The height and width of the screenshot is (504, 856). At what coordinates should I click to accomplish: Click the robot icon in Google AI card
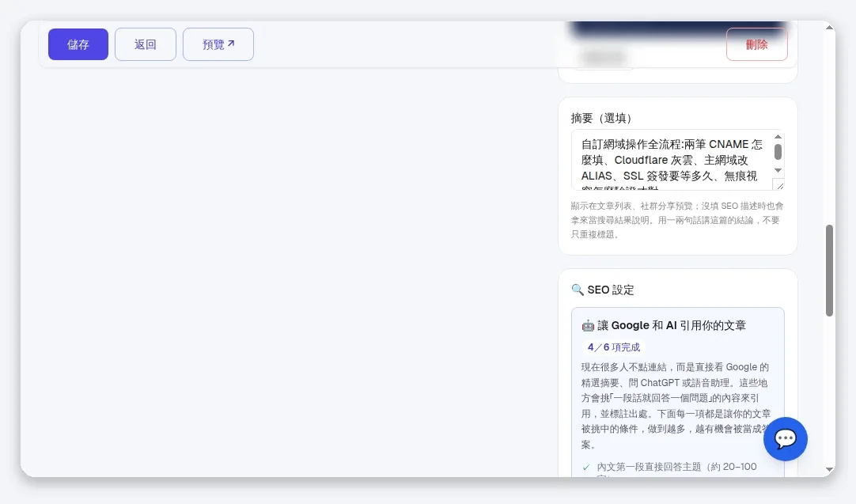tap(587, 325)
